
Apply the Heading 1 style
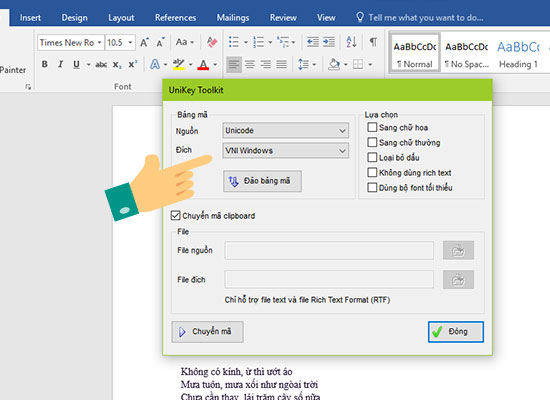(x=518, y=54)
